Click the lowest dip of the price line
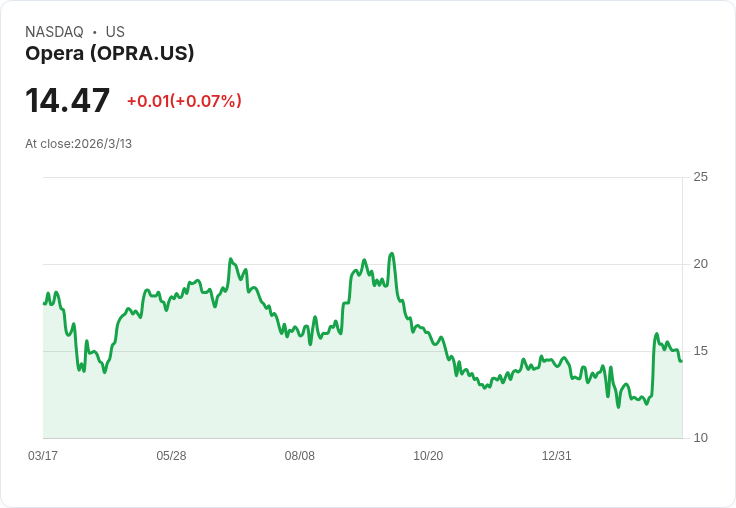736x508 pixels. [618, 406]
